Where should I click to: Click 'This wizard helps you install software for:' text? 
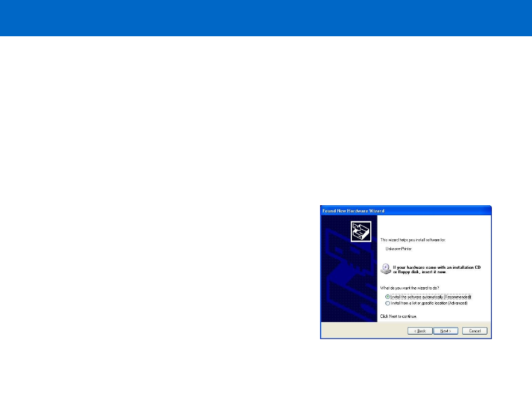pyautogui.click(x=413, y=240)
